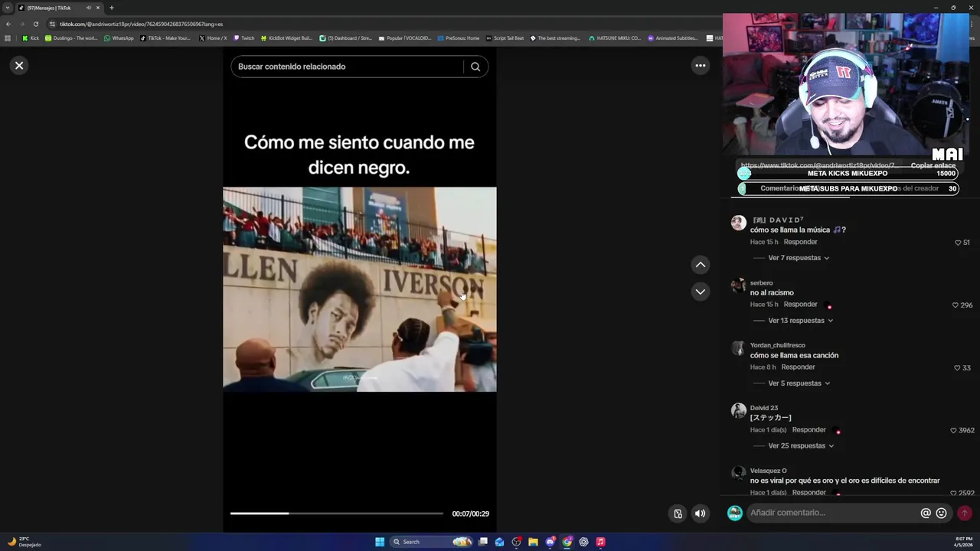Open the WhatsApp bookmark
This screenshot has width=980, height=551.
(119, 38)
